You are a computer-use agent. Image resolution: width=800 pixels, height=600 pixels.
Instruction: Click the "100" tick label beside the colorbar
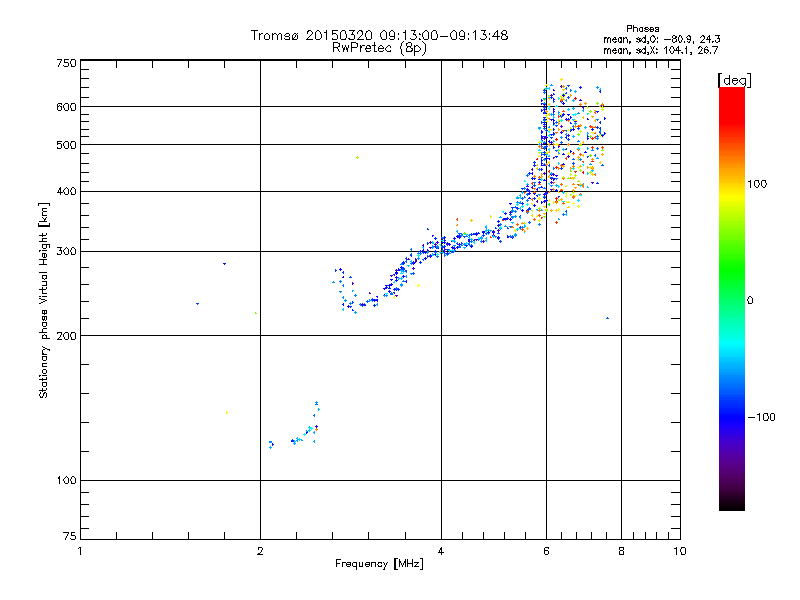click(x=757, y=184)
